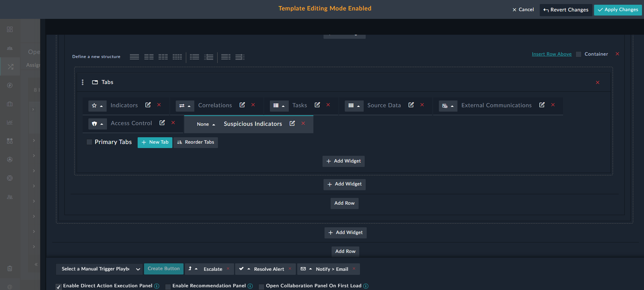Enable the Primary Tabs checkbox

[x=89, y=142]
